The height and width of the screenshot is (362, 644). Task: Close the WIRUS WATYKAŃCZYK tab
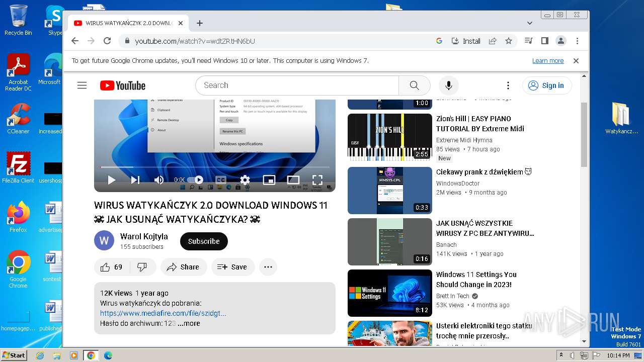(x=181, y=23)
